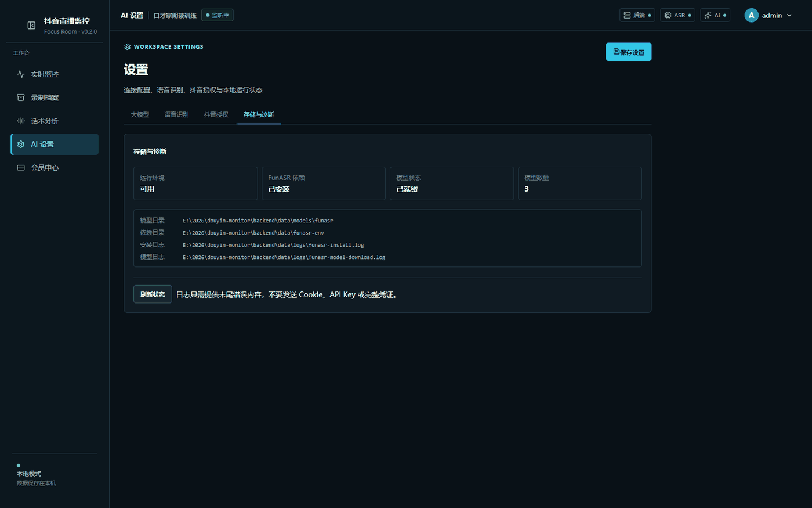Click the funasr-model-download.log path
The image size is (812, 508).
(x=284, y=257)
